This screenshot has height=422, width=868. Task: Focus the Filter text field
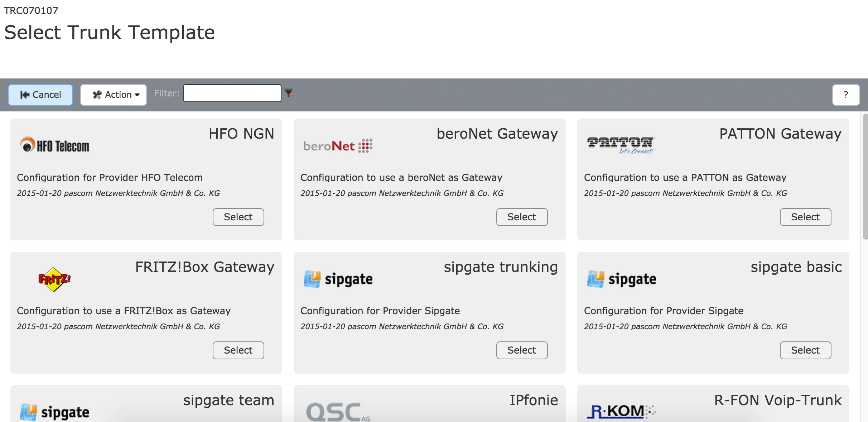tap(232, 93)
